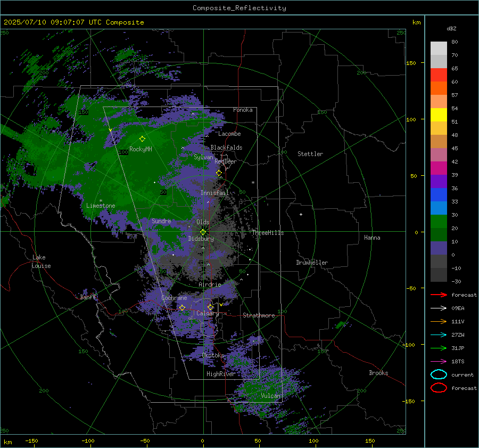Click the asterisk marker above Limestone
Screen dimensions: 479x448
(x=101, y=201)
